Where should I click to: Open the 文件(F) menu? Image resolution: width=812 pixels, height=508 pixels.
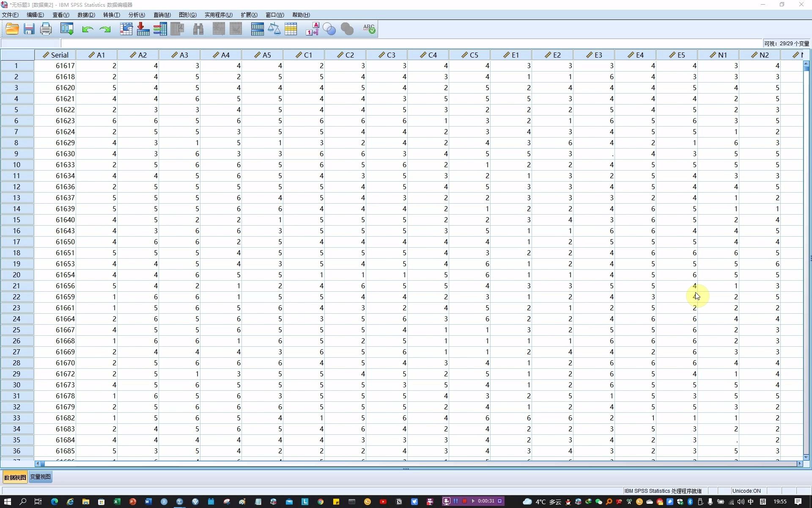pos(10,15)
